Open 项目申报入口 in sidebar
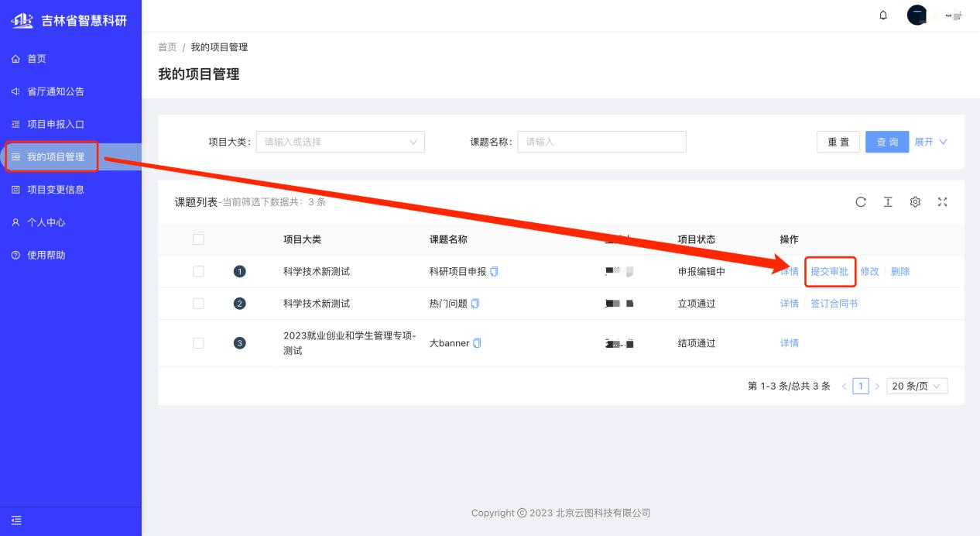980x536 pixels. [56, 124]
